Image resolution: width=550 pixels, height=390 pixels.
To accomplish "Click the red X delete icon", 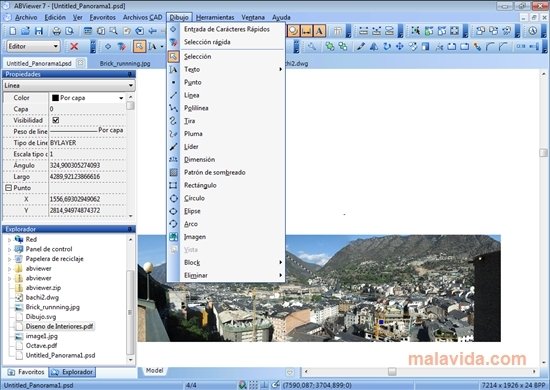I will [x=74, y=46].
